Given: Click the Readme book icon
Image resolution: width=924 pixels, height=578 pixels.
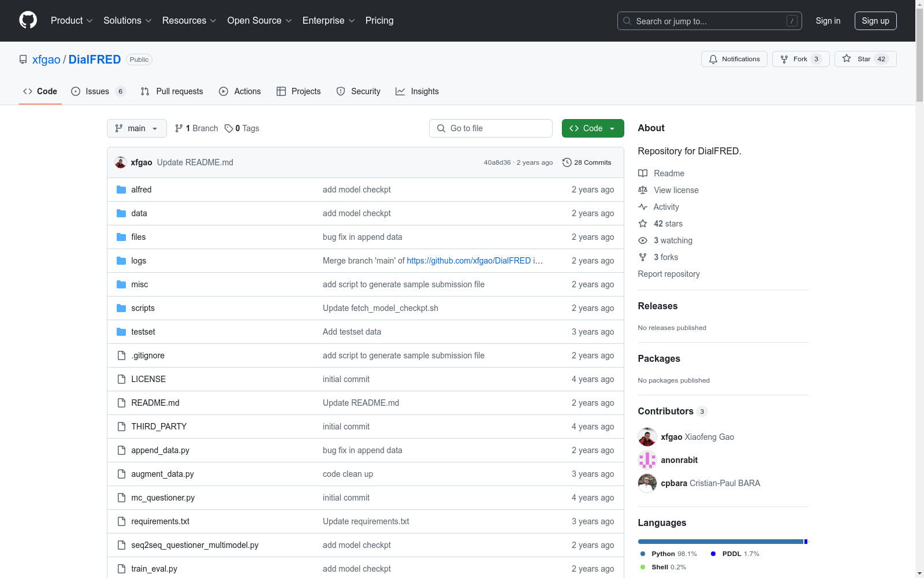Looking at the screenshot, I should 643,173.
